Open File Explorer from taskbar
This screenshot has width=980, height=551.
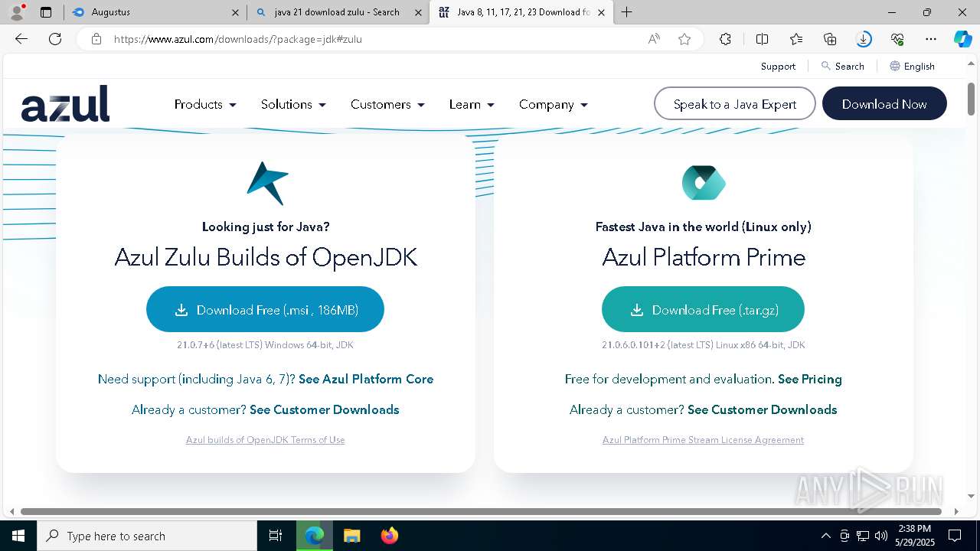coord(351,536)
